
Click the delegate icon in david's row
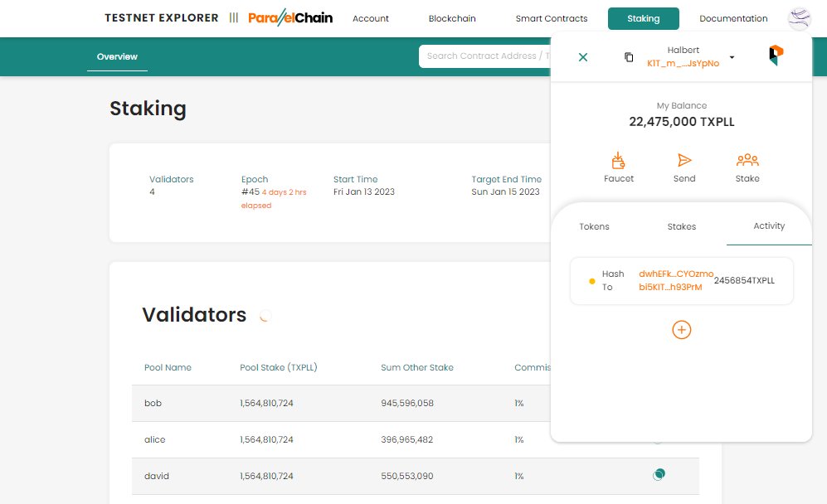tap(659, 474)
